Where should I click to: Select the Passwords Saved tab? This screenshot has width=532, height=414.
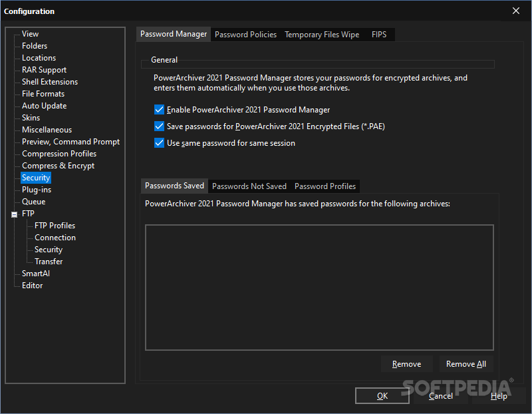(174, 186)
